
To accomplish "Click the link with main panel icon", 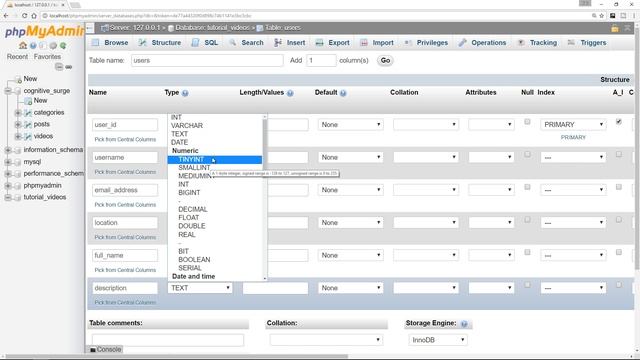I will click(x=69, y=67).
